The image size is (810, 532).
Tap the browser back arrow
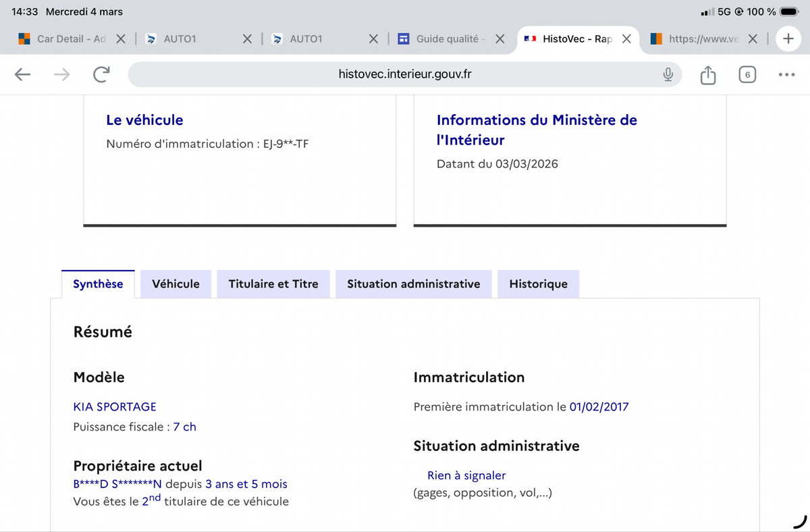(x=23, y=74)
